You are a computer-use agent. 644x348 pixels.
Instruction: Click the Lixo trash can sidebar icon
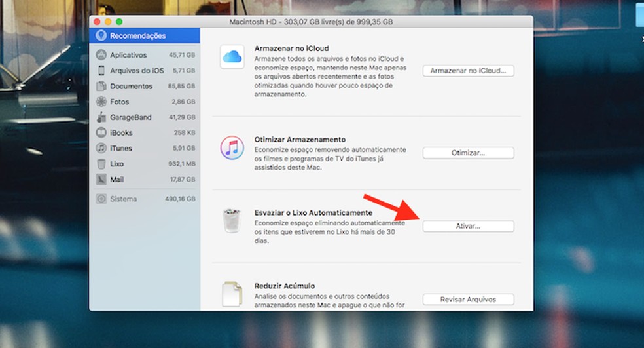pyautogui.click(x=101, y=164)
